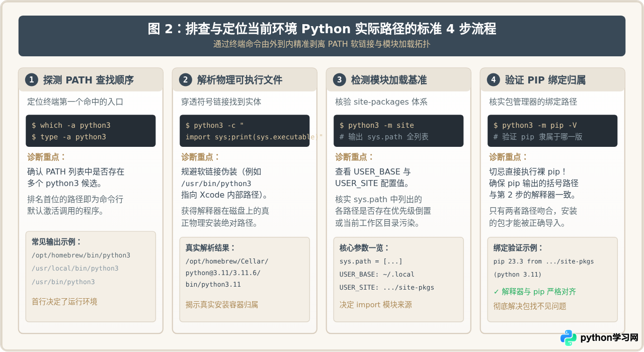Click '诊断重点：' in the 探测 PATH card
644x352 pixels.
point(47,157)
